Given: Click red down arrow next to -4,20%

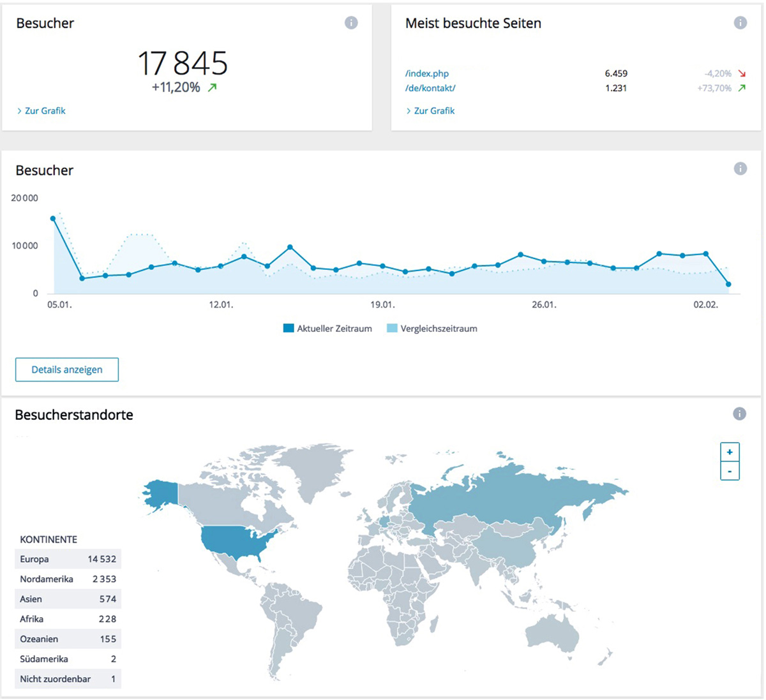Looking at the screenshot, I should click(742, 73).
